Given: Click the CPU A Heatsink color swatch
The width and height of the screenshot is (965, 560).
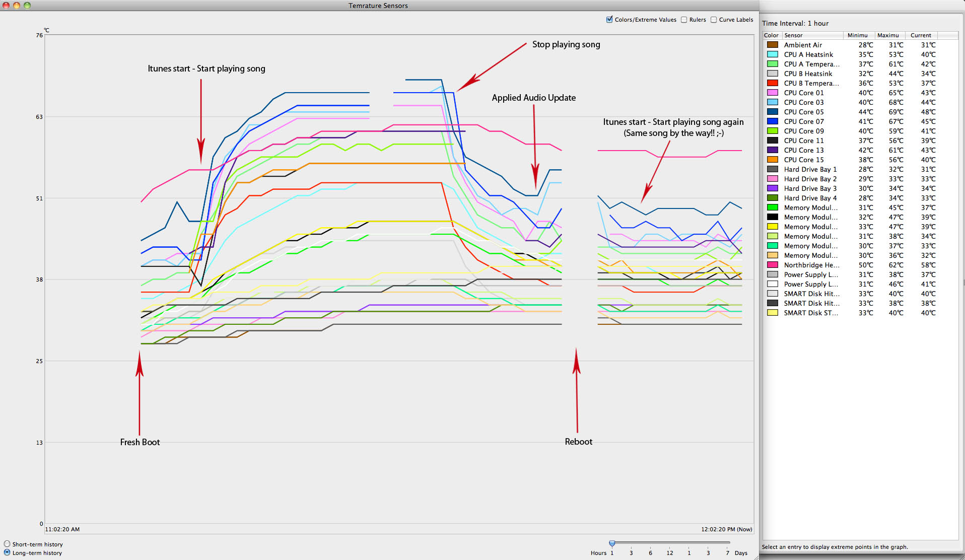Looking at the screenshot, I should [x=772, y=54].
